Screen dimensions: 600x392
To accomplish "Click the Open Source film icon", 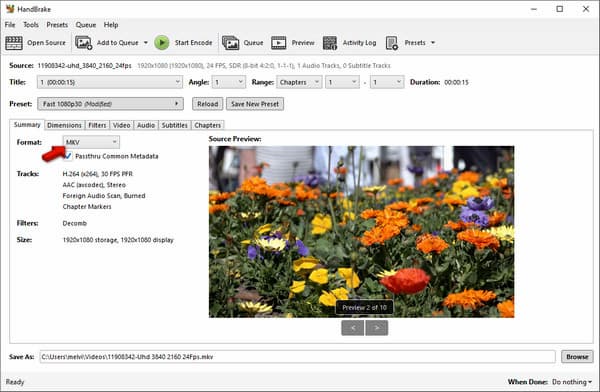I will pyautogui.click(x=14, y=43).
